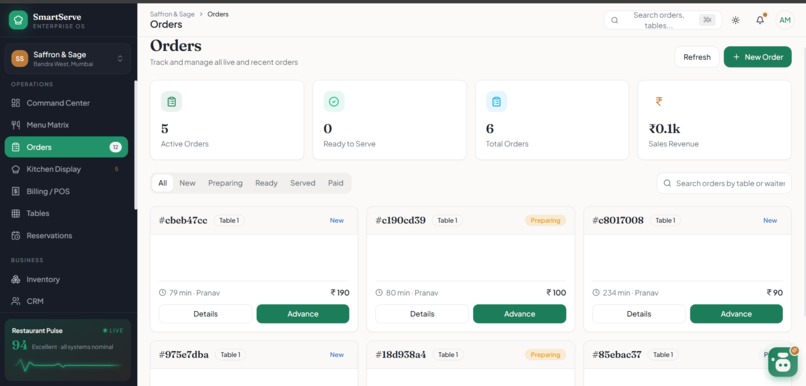Click Advance on order #cbeb47cc

coord(303,314)
